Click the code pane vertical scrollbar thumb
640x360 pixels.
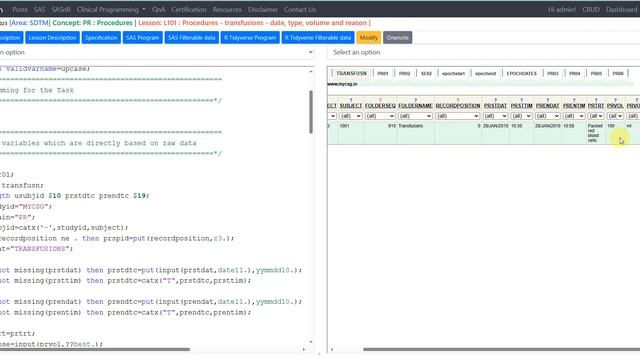pyautogui.click(x=311, y=112)
